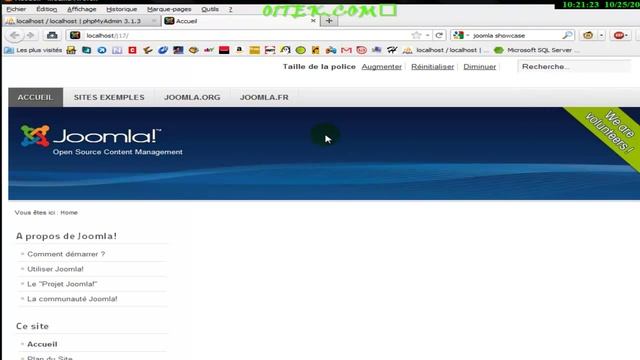Open the La communauté Joomla! link
Viewport: 640px width, 360px height.
72,299
